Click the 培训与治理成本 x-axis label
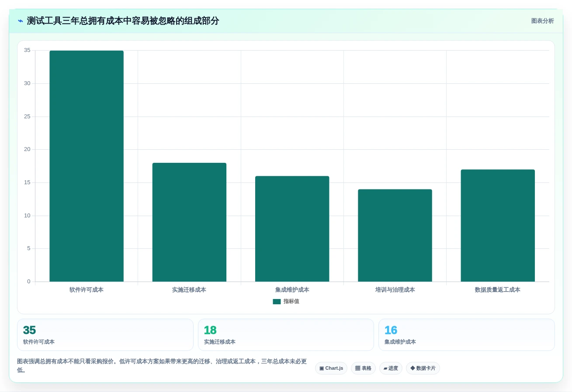The image size is (572, 392). (x=395, y=290)
